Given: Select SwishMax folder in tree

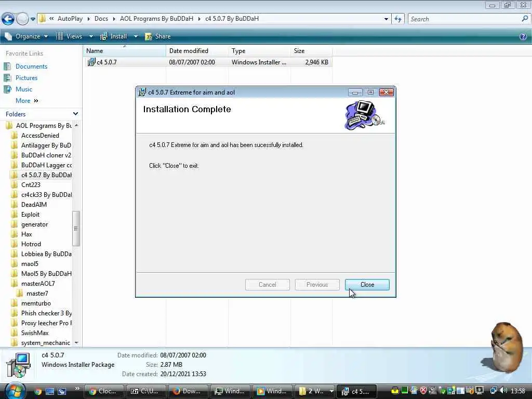Looking at the screenshot, I should 35,333.
